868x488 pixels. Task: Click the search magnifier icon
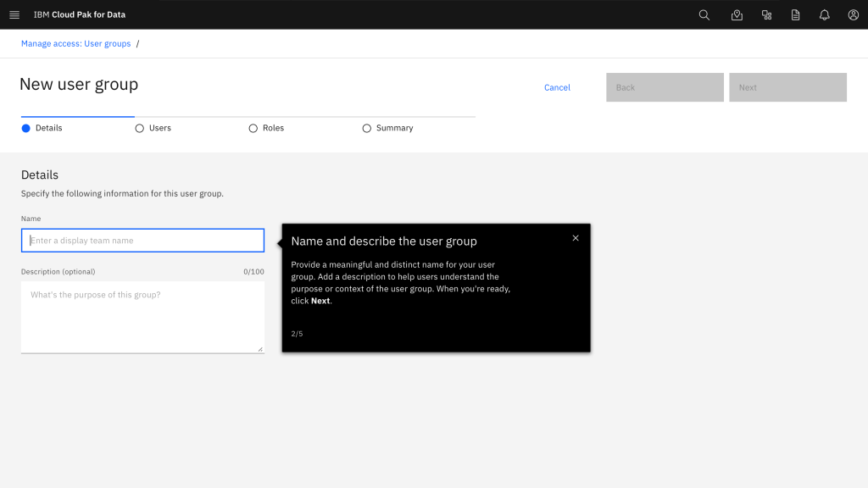coord(704,14)
